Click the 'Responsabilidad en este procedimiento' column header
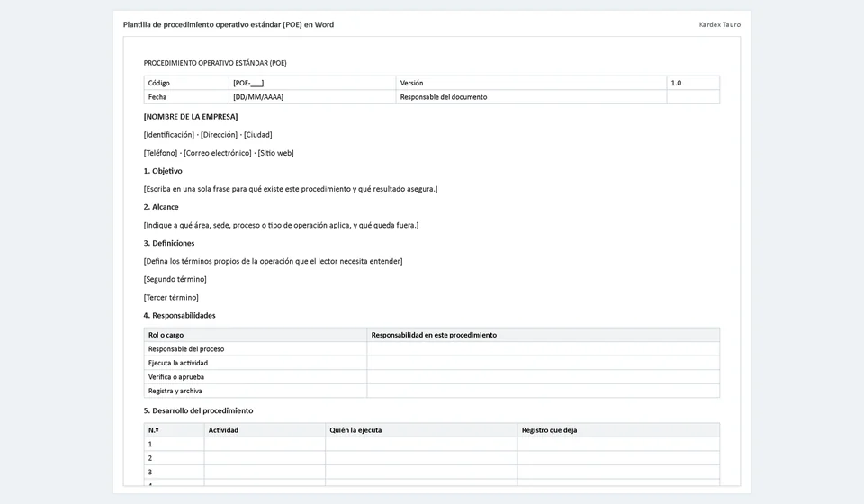The width and height of the screenshot is (864, 504). pyautogui.click(x=544, y=335)
